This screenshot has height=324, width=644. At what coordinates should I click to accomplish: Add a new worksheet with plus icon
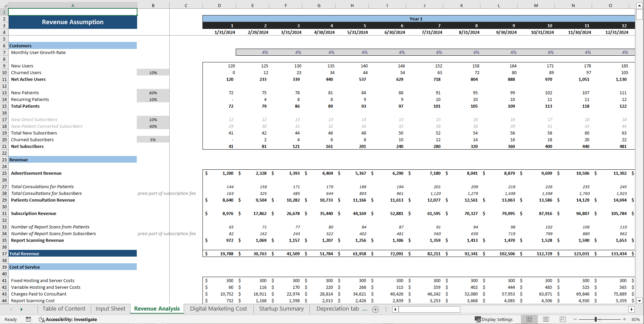click(375, 310)
